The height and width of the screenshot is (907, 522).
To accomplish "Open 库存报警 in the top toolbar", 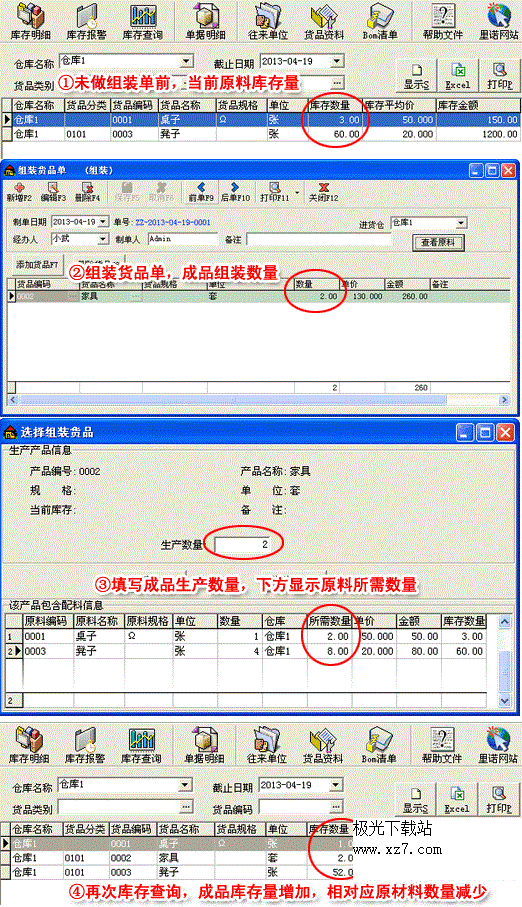I will pos(86,21).
